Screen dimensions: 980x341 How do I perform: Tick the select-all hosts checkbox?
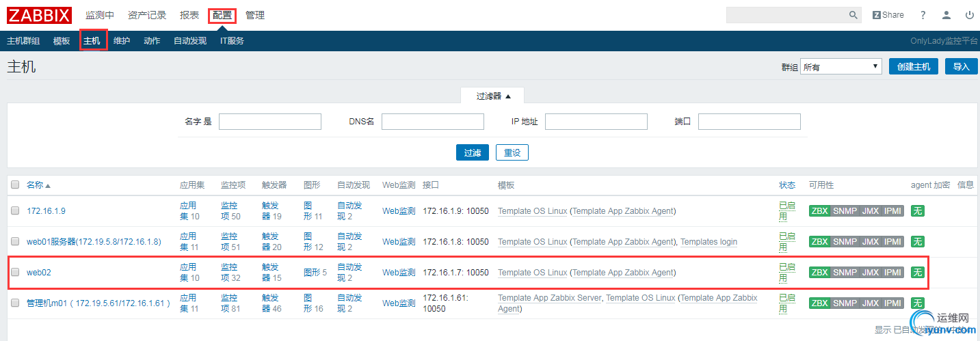(x=15, y=185)
